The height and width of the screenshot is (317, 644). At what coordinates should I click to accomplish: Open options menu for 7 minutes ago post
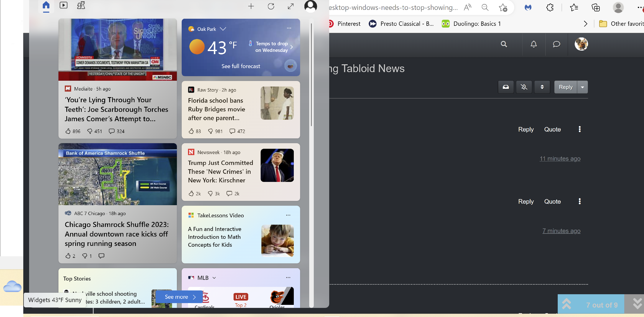tap(579, 201)
